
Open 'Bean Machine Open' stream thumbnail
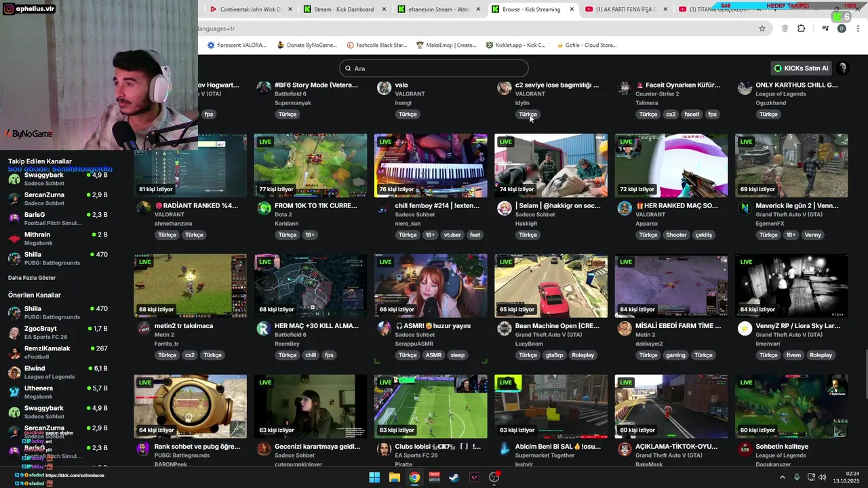[x=551, y=285]
